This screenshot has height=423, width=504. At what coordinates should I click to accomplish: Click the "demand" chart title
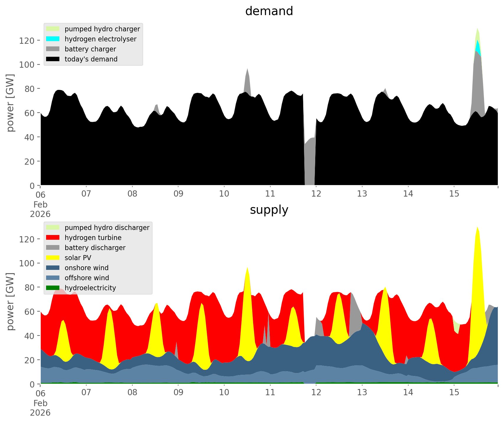coord(269,11)
